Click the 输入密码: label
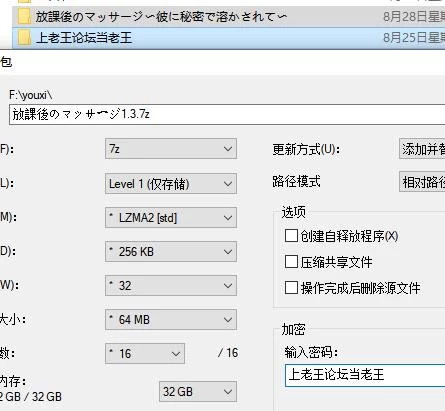Viewport: 445px width, 411px height. [311, 352]
